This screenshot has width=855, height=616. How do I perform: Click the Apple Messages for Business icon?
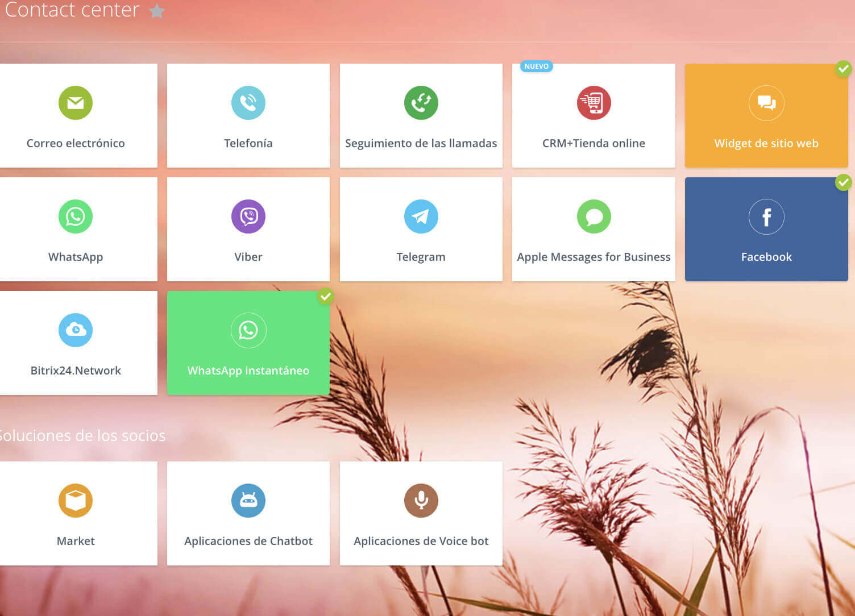(x=593, y=217)
